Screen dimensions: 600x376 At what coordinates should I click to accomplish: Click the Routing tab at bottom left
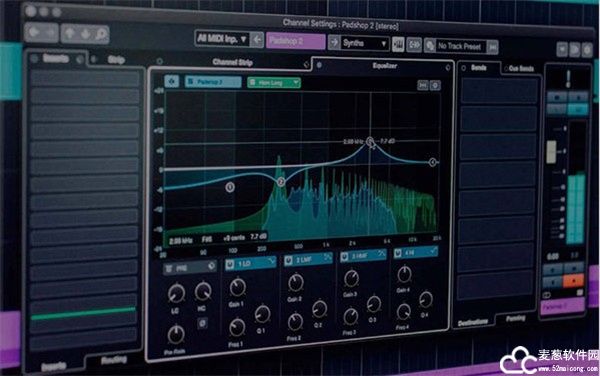114,360
